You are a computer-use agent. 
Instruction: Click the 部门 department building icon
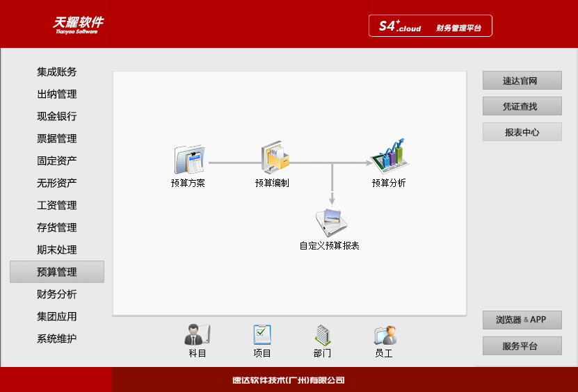(322, 336)
